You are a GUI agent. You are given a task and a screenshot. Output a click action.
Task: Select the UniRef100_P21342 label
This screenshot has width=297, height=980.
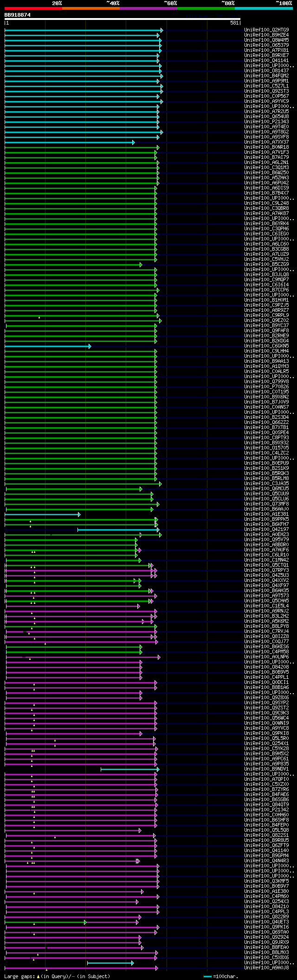pos(266,809)
